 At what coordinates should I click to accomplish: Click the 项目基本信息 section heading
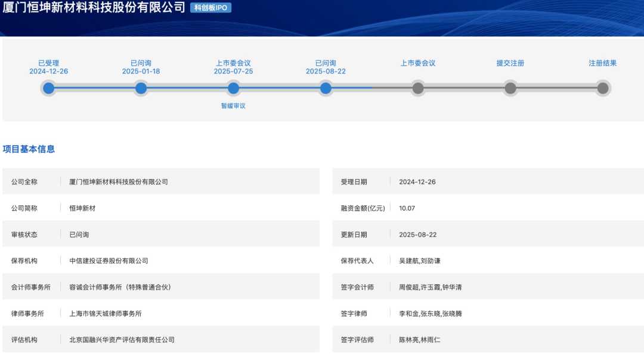[29, 149]
